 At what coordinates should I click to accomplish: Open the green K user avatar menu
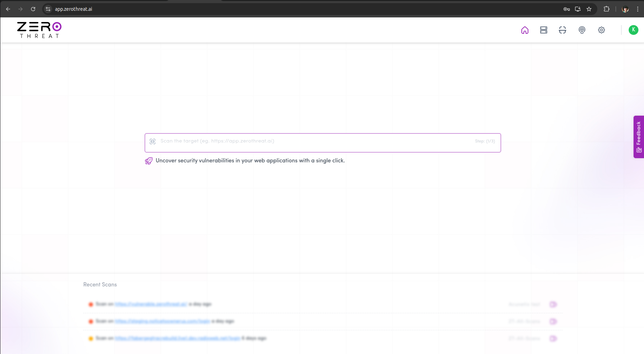tap(633, 30)
